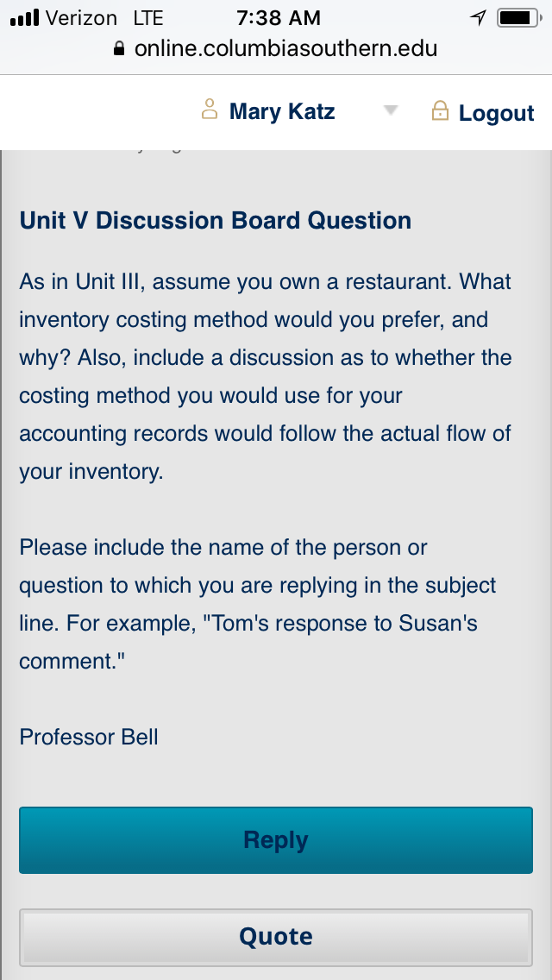Tap the battery icon in status bar
The image size is (552, 980).
click(519, 18)
